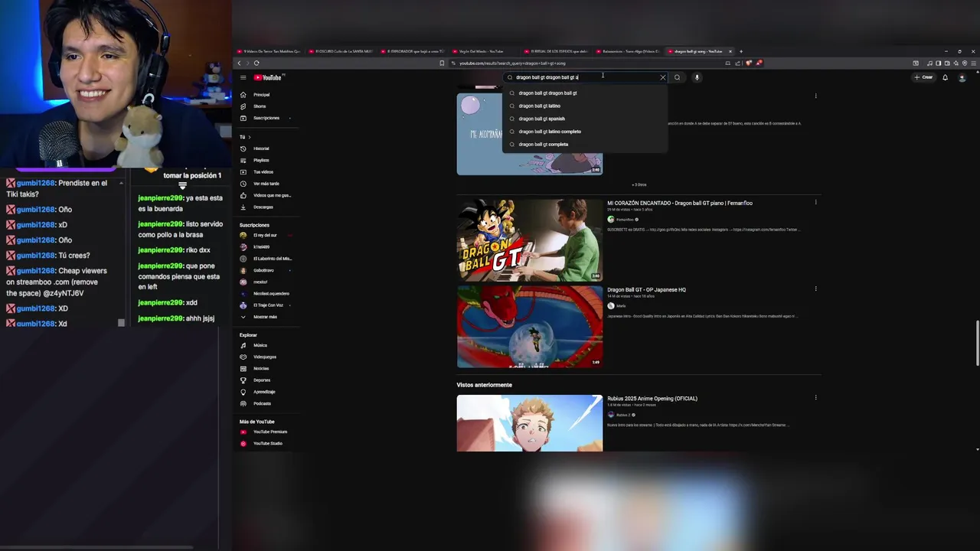
Task: Bookmark page from the address bar
Action: click(x=442, y=63)
